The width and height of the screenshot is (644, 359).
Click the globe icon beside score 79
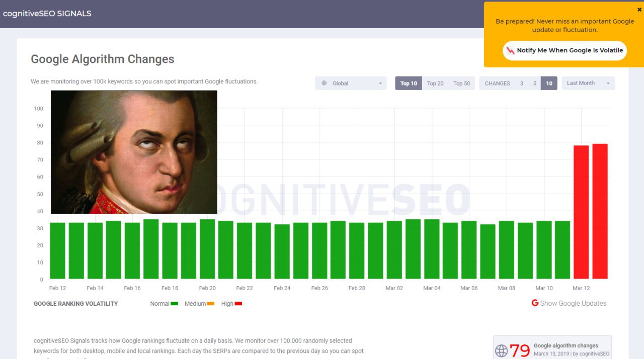[x=501, y=350]
